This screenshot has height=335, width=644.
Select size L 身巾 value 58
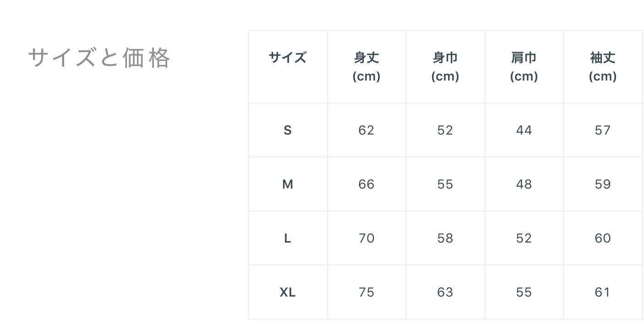445,238
